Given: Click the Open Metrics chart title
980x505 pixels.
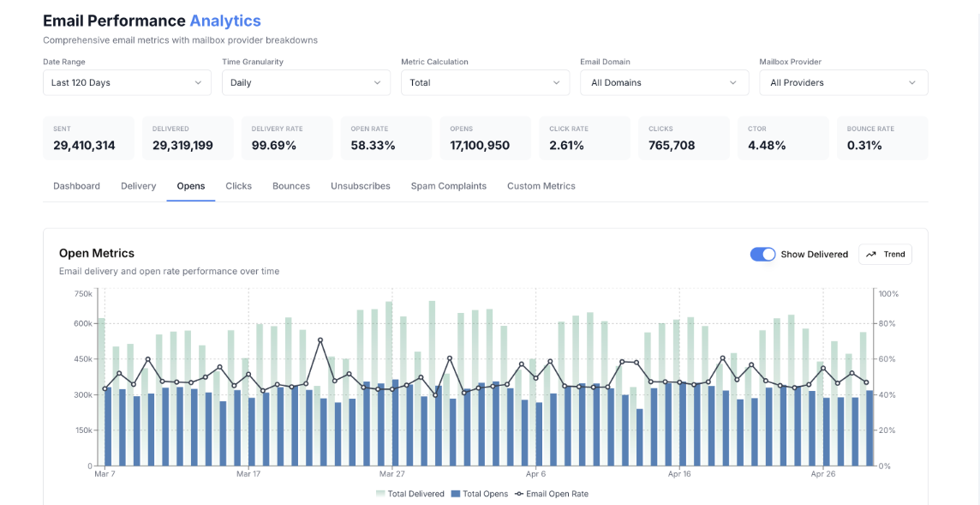Looking at the screenshot, I should 97,254.
